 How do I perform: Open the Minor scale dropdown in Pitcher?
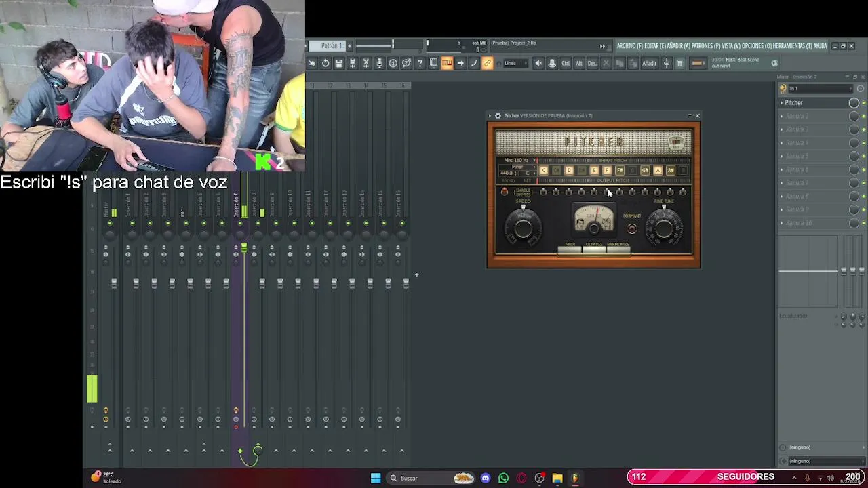click(x=517, y=167)
